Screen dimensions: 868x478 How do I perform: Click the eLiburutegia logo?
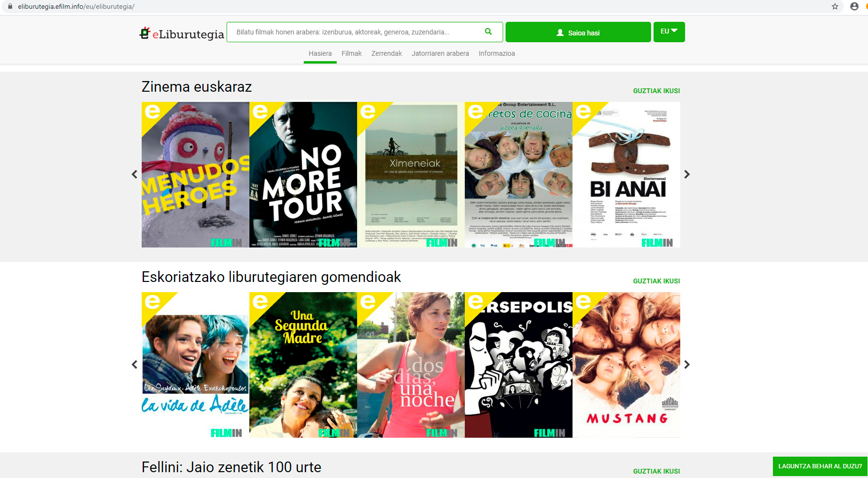point(182,33)
